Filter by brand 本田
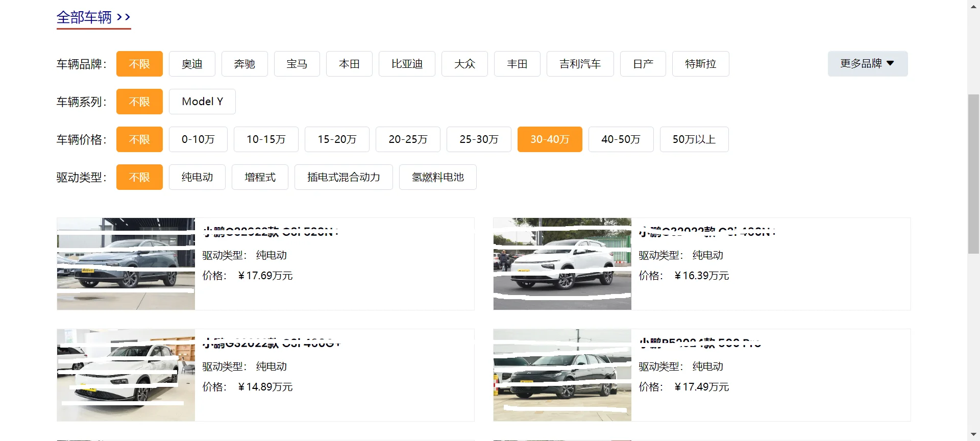This screenshot has width=980, height=441. (350, 64)
